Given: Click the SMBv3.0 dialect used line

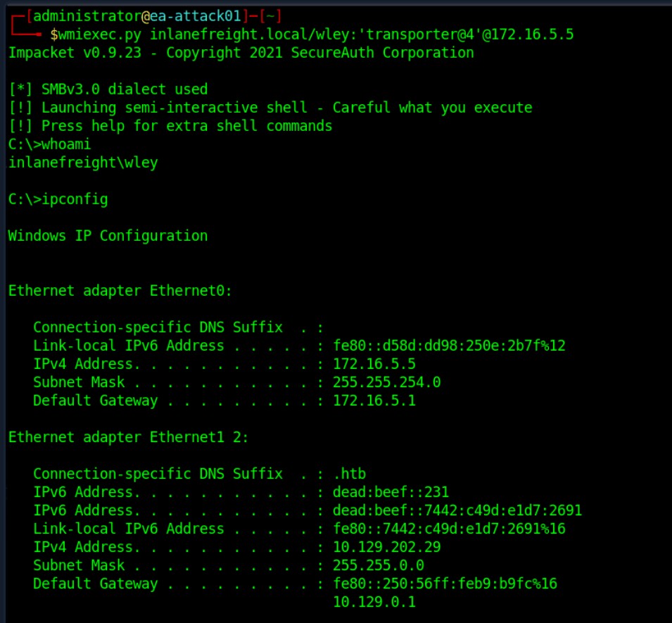Looking at the screenshot, I should 108,89.
